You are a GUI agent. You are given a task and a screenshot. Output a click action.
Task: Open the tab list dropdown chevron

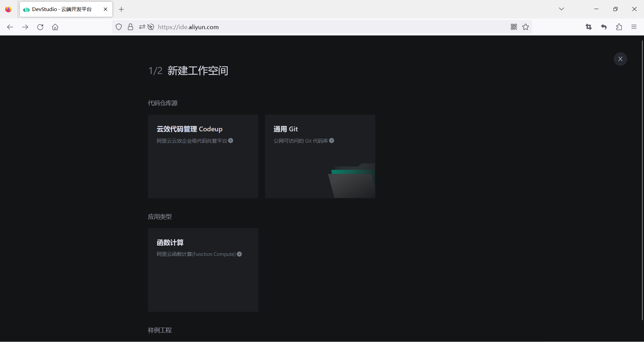pyautogui.click(x=561, y=9)
